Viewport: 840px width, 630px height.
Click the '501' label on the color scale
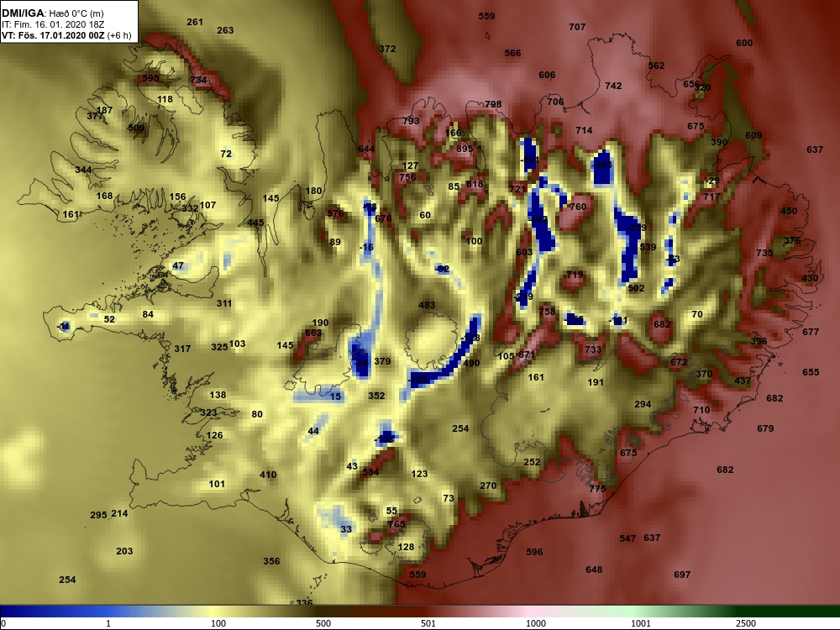coord(428,623)
